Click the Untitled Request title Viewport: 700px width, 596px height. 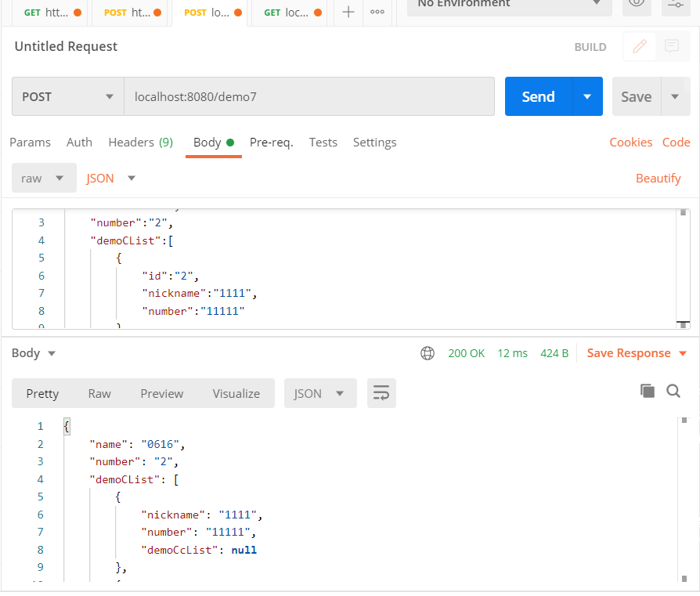coord(66,46)
